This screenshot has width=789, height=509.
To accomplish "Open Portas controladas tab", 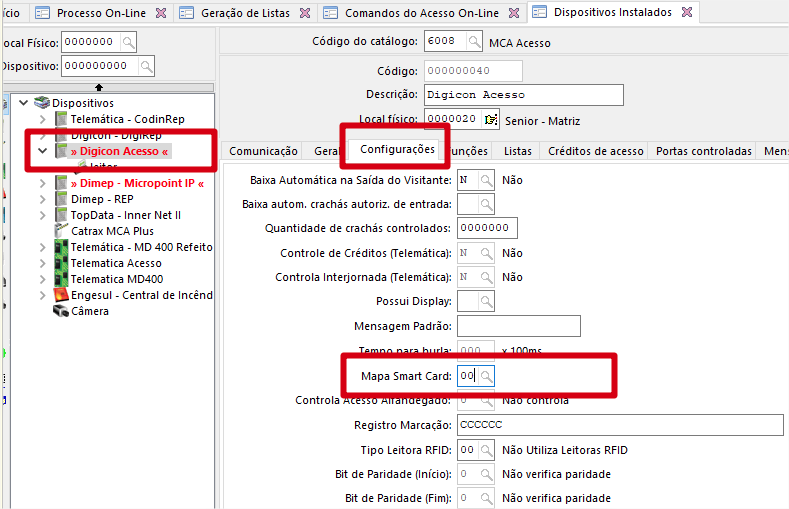I will 703,151.
